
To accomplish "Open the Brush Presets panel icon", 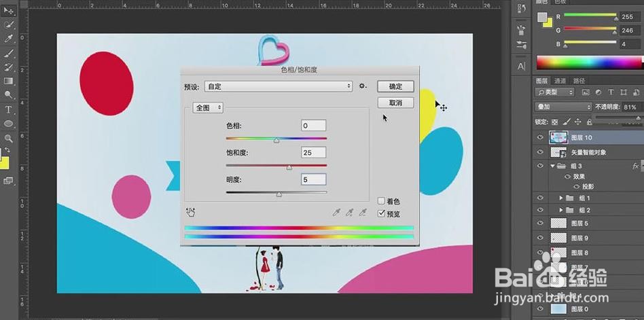I will coord(522,29).
